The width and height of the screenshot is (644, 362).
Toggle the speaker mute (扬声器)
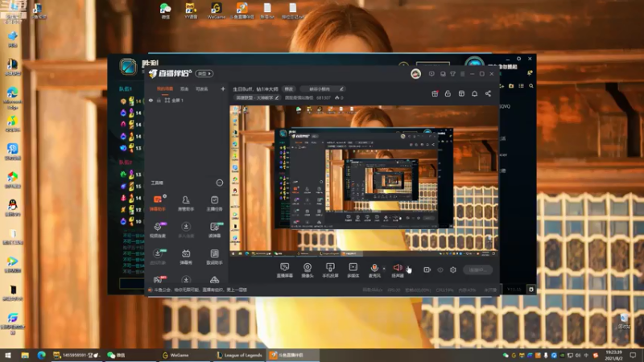point(398,270)
